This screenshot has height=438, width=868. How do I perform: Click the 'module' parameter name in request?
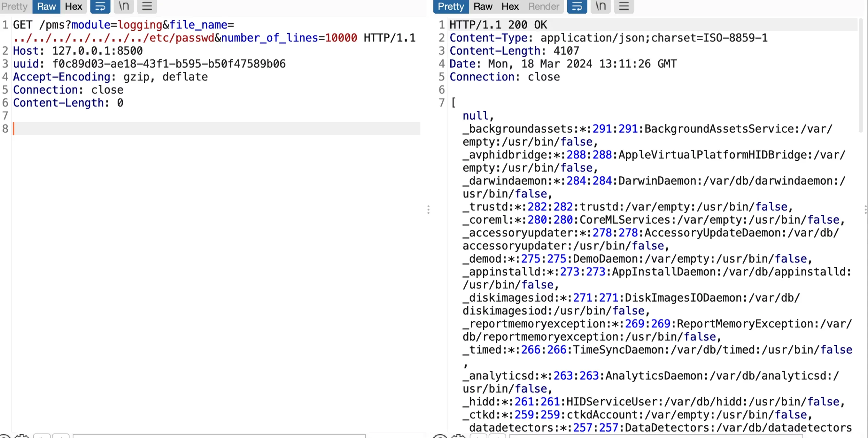pos(91,25)
